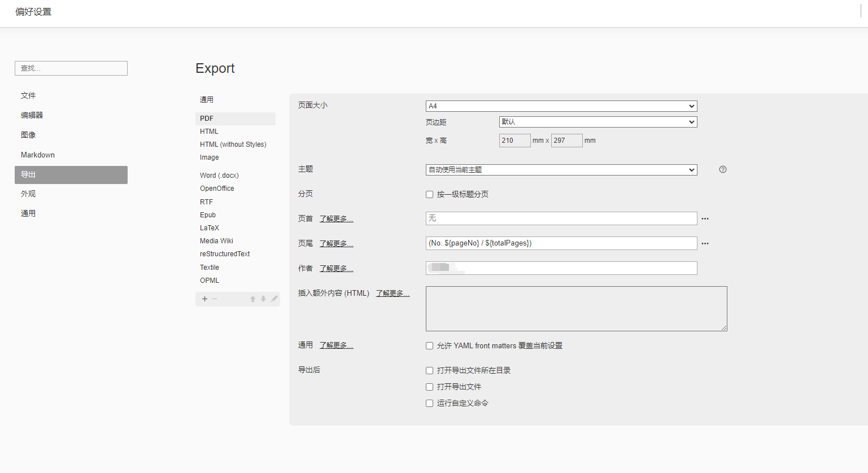
Task: Open 了解更多 link for 插入额外内容 (HTML)
Action: click(393, 294)
